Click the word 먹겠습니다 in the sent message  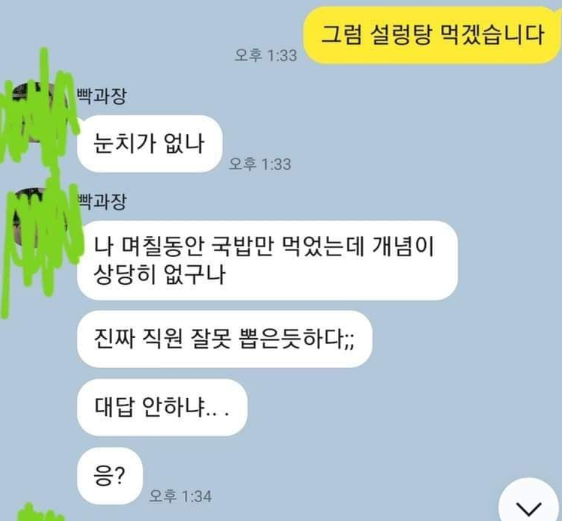(x=491, y=35)
